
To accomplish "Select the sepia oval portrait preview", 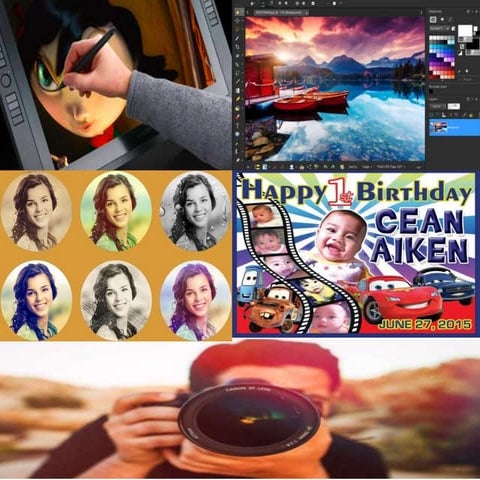I will (36, 212).
